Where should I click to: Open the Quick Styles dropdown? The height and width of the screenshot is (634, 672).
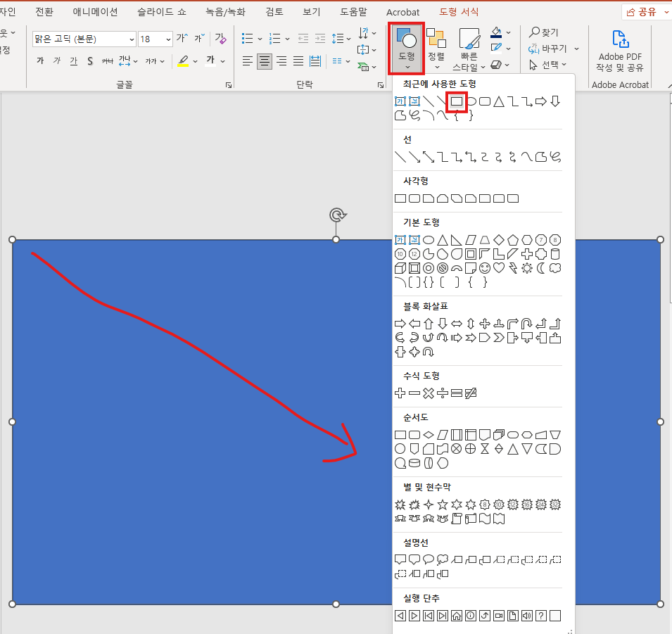pyautogui.click(x=469, y=49)
